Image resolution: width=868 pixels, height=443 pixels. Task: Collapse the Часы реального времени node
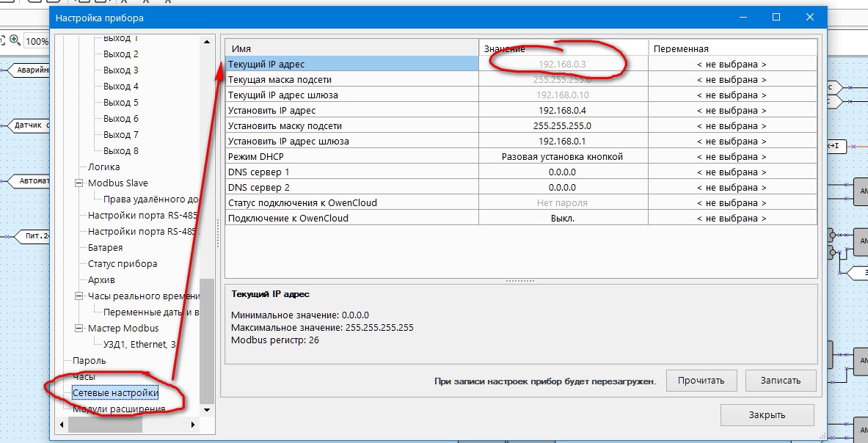click(x=79, y=296)
